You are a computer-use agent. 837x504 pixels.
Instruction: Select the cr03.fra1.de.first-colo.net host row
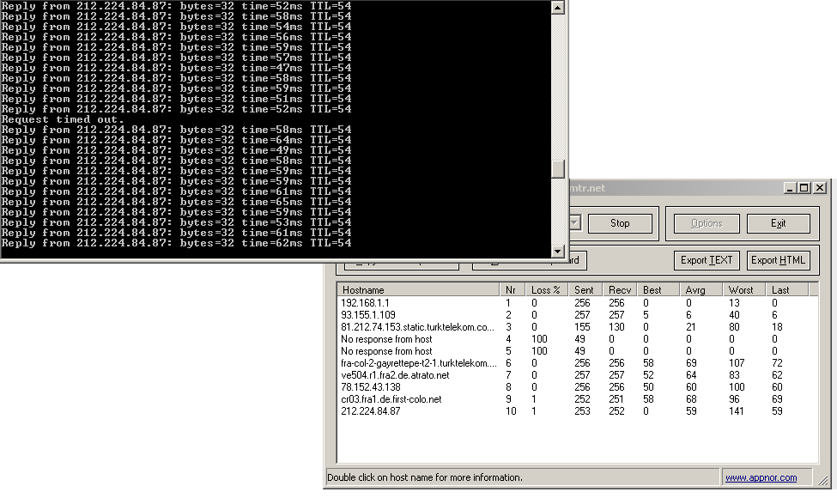(578, 399)
